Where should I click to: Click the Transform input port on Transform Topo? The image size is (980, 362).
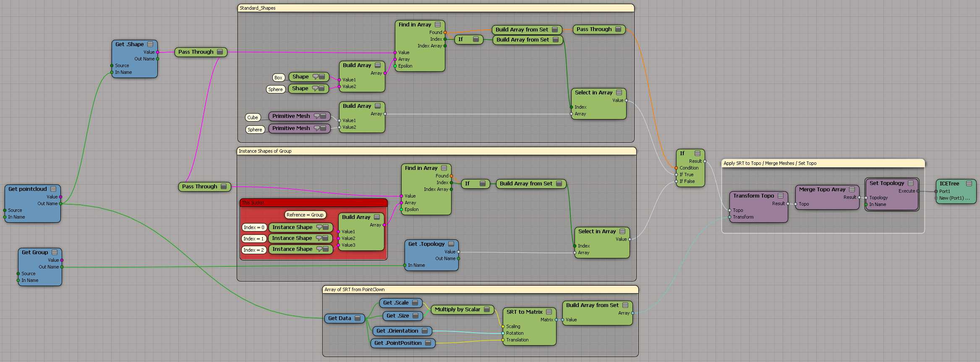click(x=730, y=217)
